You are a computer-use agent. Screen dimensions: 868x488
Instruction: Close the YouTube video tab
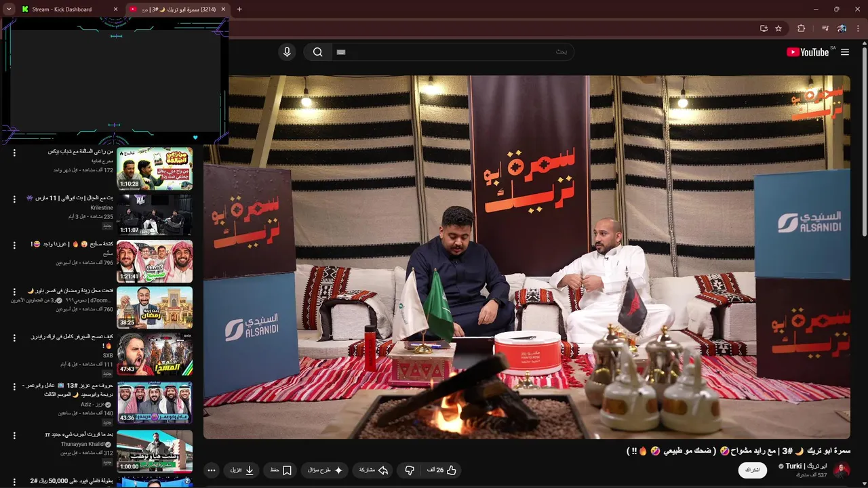pos(224,9)
